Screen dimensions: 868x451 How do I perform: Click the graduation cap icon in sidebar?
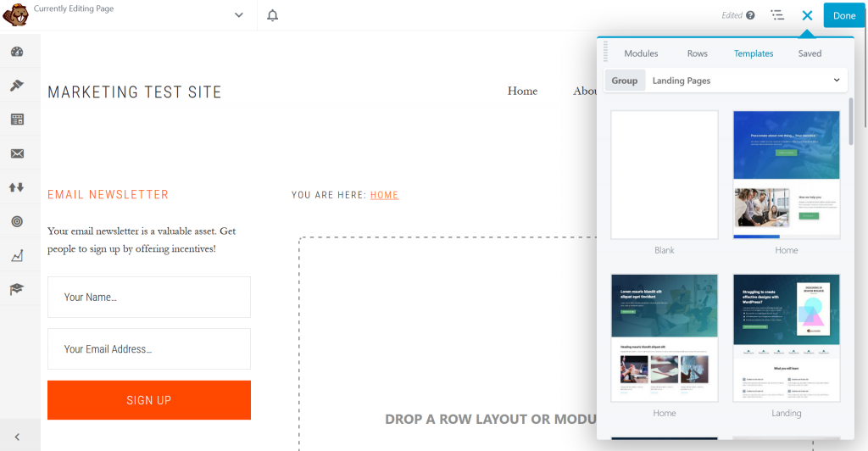tap(17, 289)
